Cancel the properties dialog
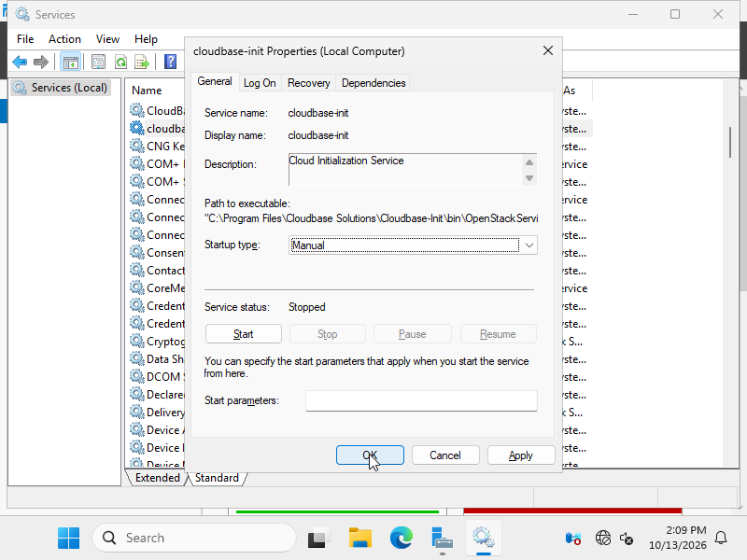Viewport: 747px width, 560px height. [445, 455]
